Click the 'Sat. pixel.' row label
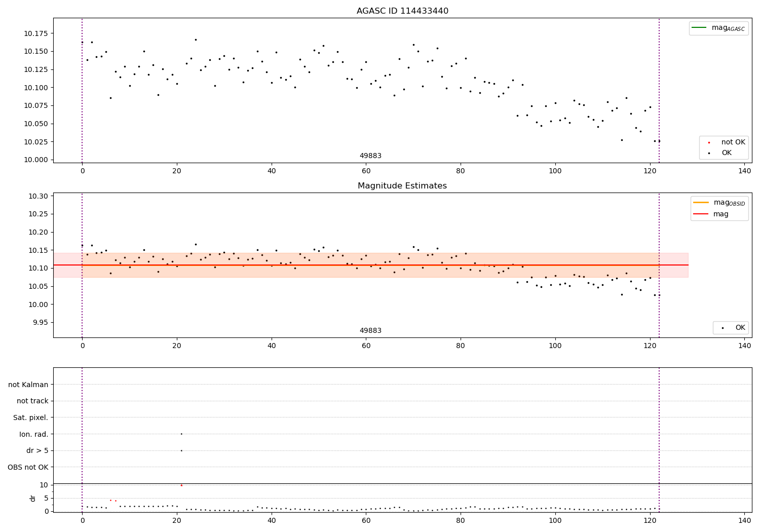Viewport: 760px width, 532px height. click(x=31, y=417)
